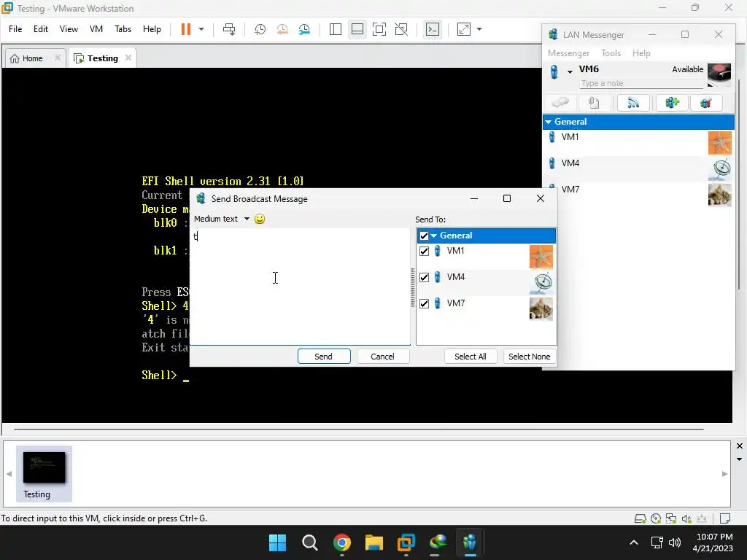
Task: Collapse the General group in LAN Messenger list
Action: (549, 122)
